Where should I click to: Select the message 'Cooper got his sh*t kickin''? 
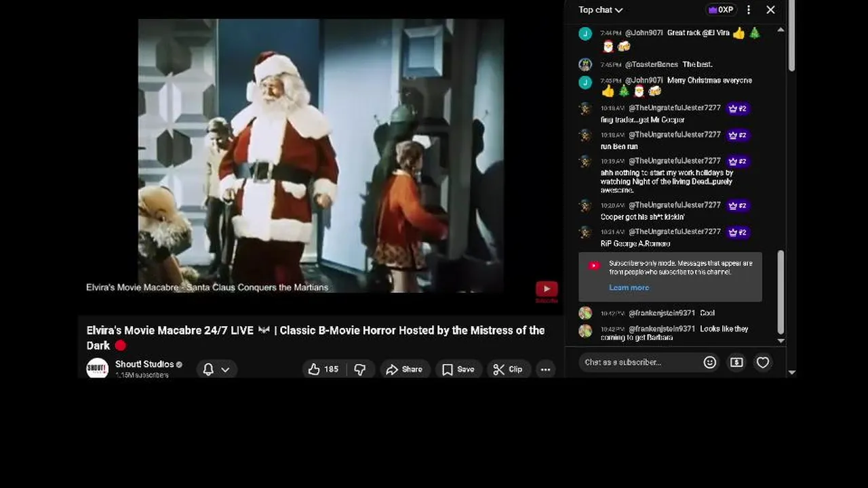coord(643,217)
